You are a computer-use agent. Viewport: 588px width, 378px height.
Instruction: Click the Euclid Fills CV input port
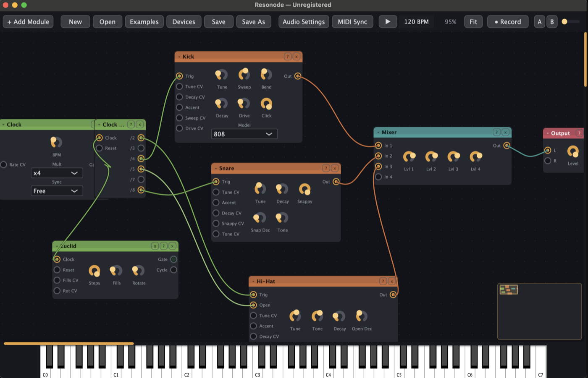coord(57,280)
